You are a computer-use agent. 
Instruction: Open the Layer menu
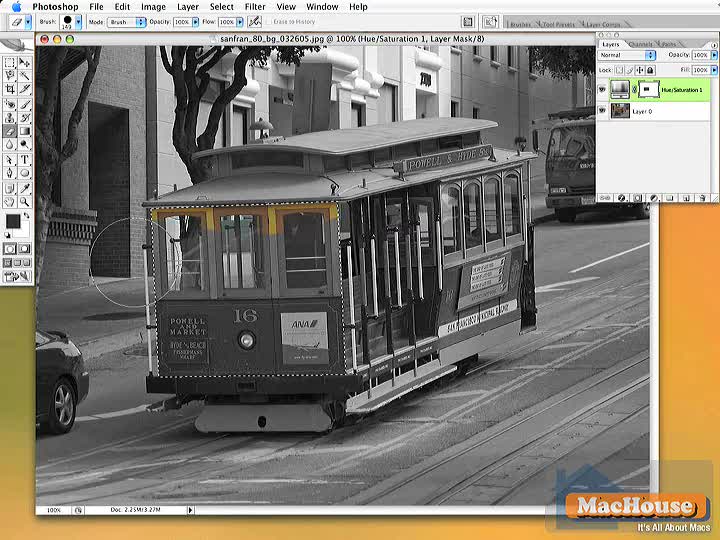pyautogui.click(x=188, y=7)
